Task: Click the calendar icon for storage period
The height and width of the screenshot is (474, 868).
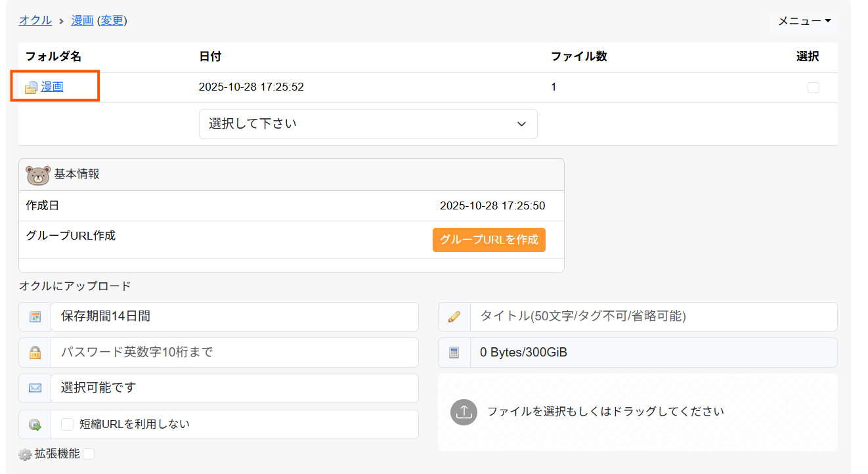Action: 35,317
